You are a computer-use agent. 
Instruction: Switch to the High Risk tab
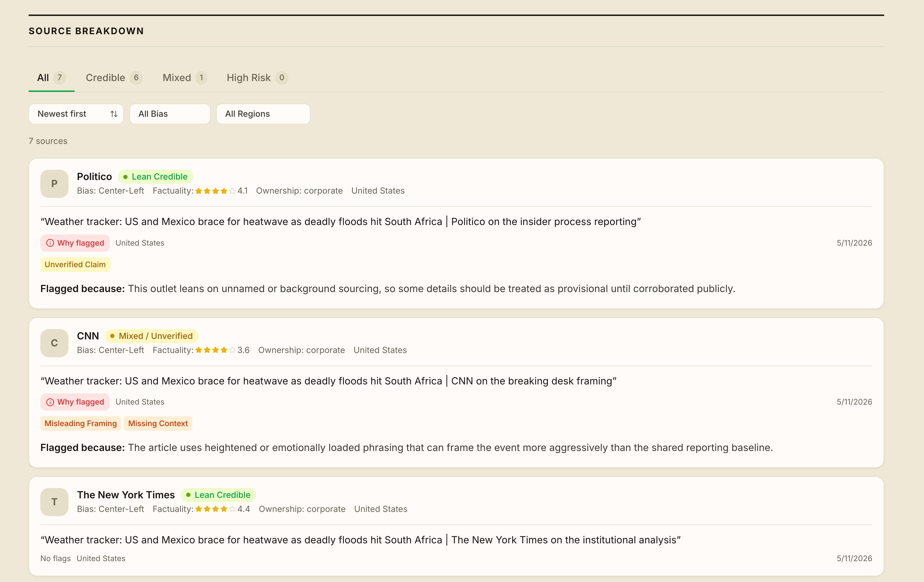point(257,78)
